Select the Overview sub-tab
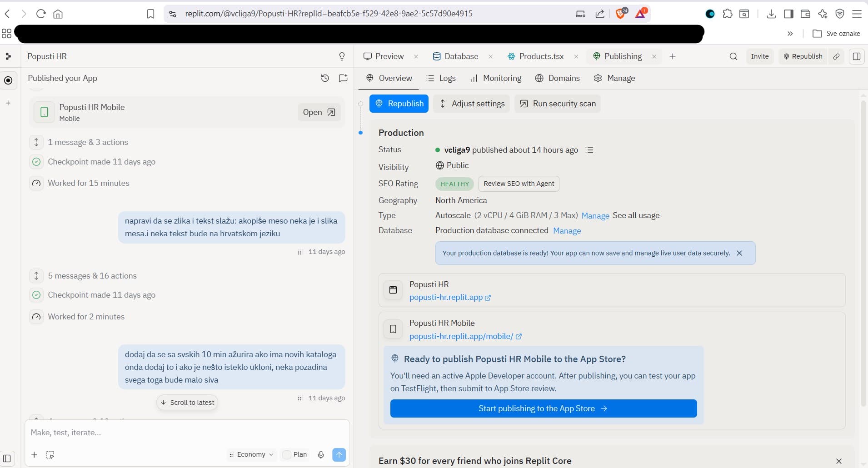The image size is (868, 468). 389,78
